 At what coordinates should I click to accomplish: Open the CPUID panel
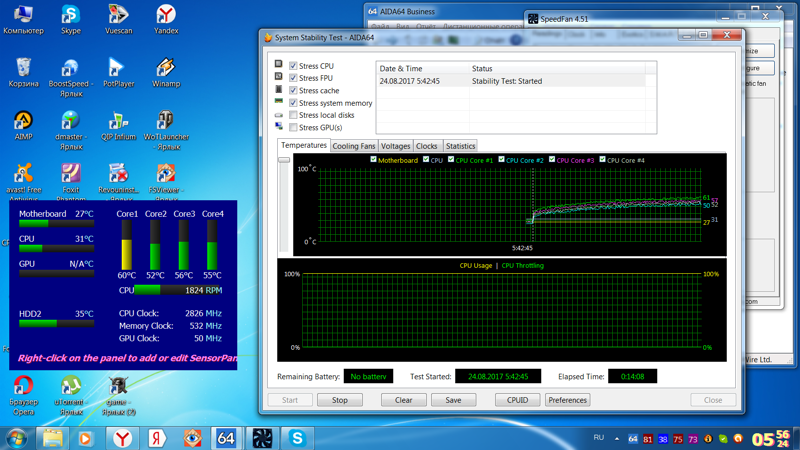pyautogui.click(x=517, y=400)
